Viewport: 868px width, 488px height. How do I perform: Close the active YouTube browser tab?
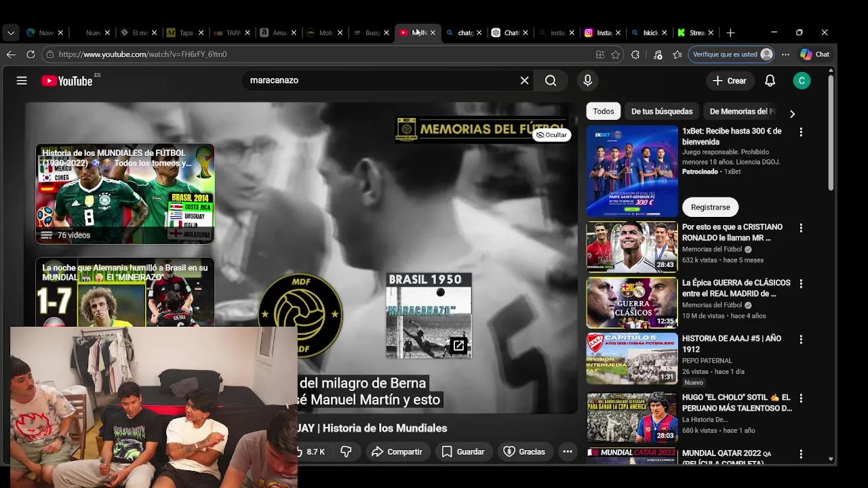(433, 33)
